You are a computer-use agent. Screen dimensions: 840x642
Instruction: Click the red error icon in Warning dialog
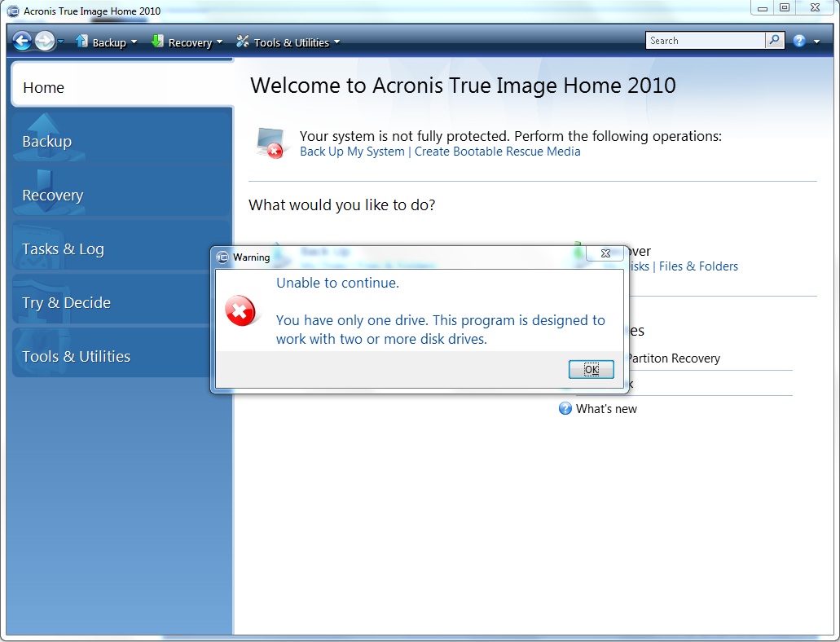240,310
